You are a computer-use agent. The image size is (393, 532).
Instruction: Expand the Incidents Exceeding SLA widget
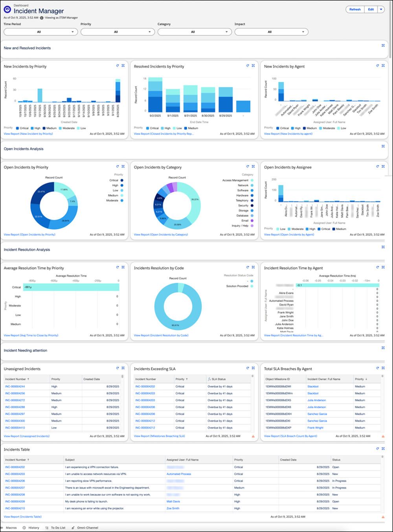point(253,368)
